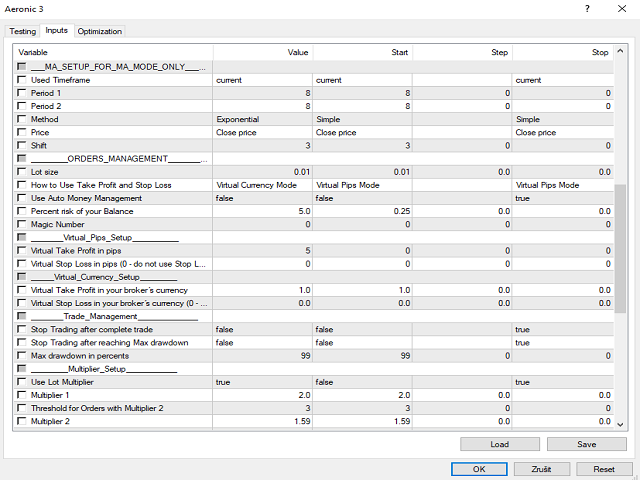
Task: Cancel with the Zrušiť button
Action: point(541,469)
